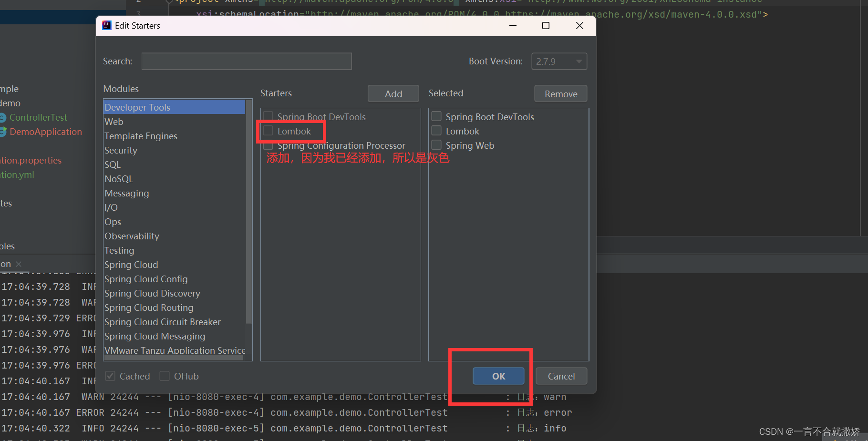Select Spring Cloud Circuit Breaker module
The height and width of the screenshot is (441, 868).
175,322
